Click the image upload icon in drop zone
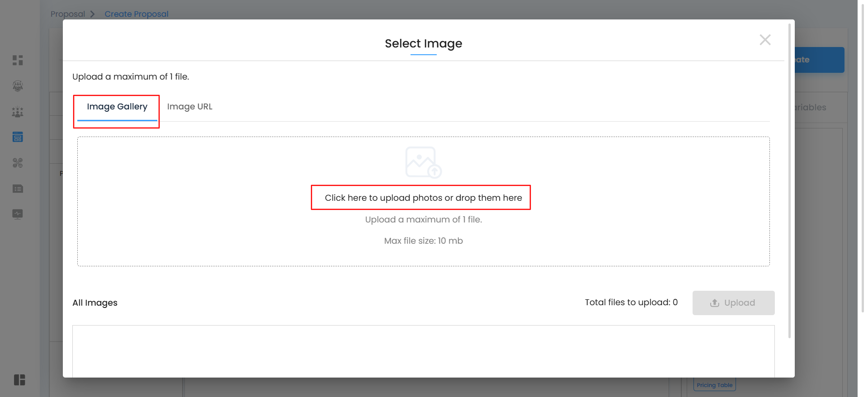 point(423,162)
